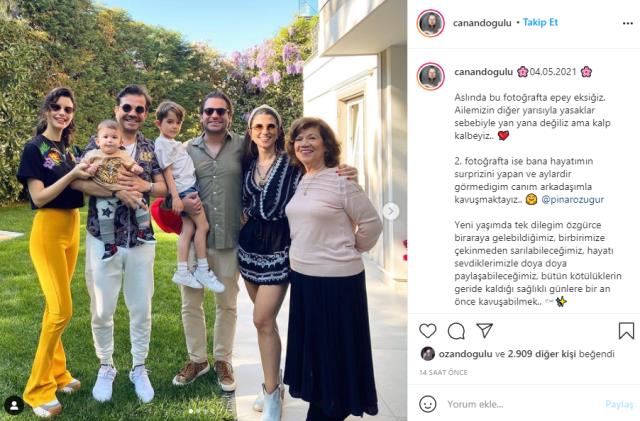640x421 pixels.
Task: View the 2.909 diğer kişi likes list
Action: point(542,354)
